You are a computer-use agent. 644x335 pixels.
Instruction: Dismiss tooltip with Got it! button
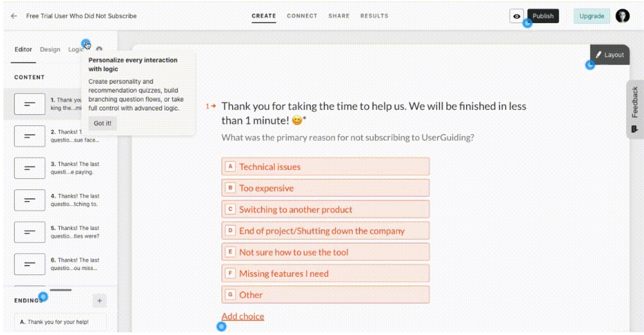point(102,123)
